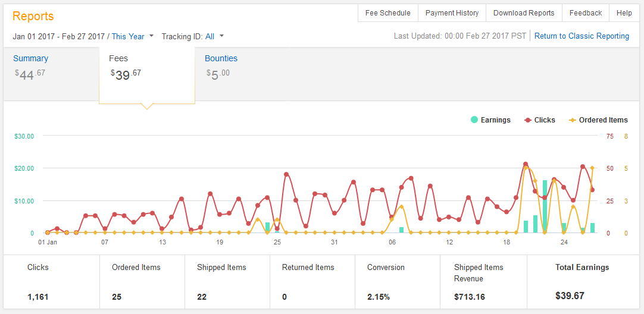Viewport: 644px width, 314px height.
Task: Select the Clicks metric card showing 1,161
Action: click(x=52, y=282)
